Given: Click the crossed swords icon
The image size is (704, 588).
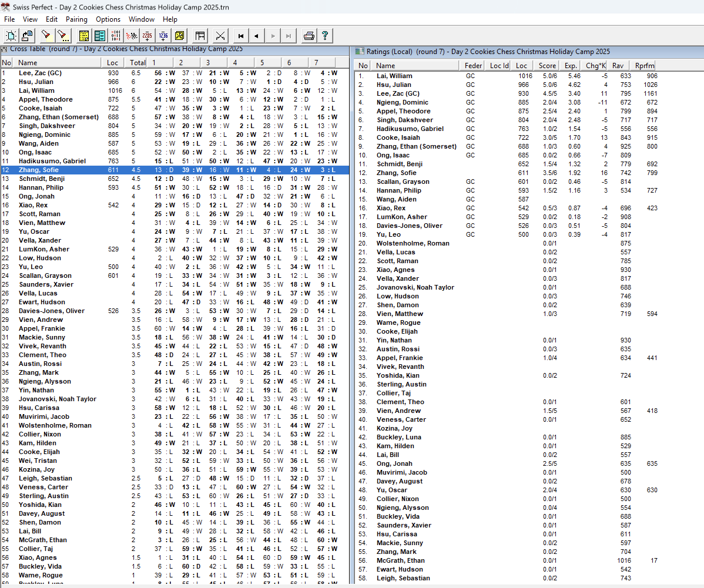Looking at the screenshot, I should [x=220, y=35].
